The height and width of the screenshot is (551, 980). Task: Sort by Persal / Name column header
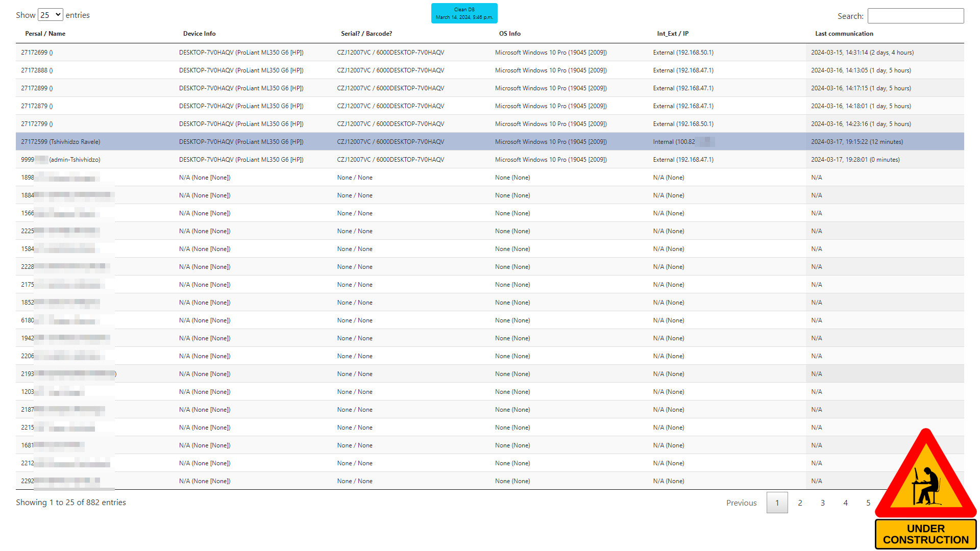(x=45, y=34)
